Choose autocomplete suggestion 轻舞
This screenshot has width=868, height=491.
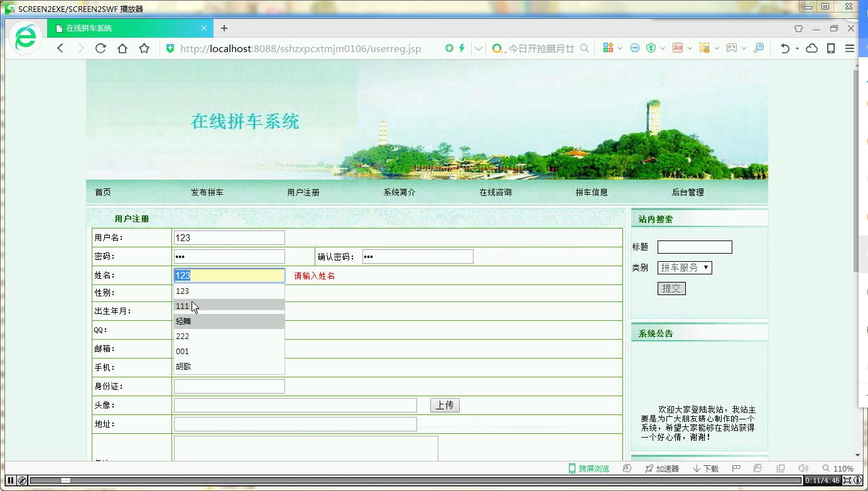(229, 321)
